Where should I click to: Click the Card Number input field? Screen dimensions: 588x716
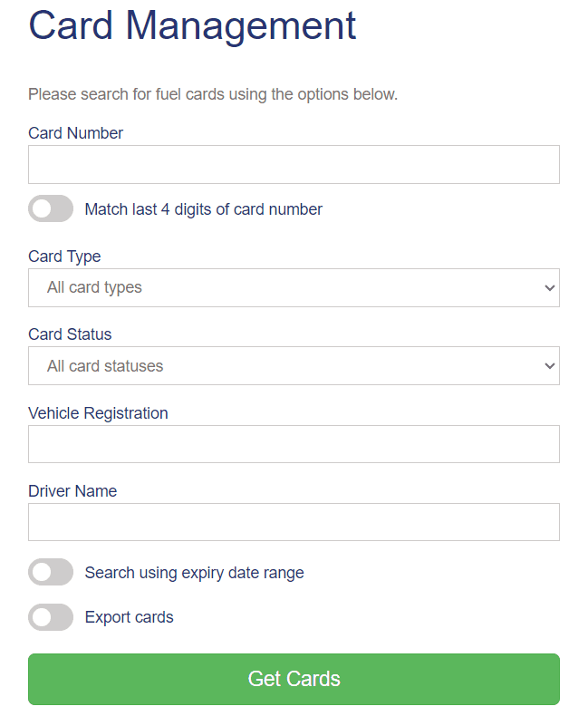coord(294,164)
